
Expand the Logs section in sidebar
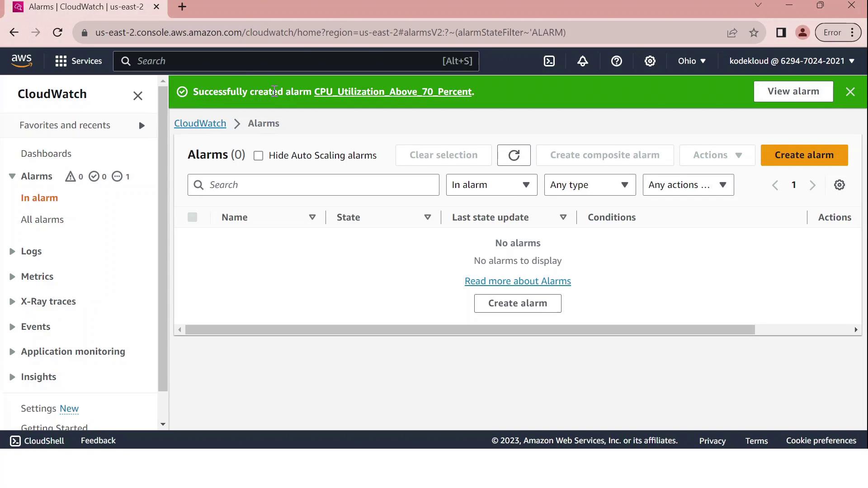click(x=31, y=251)
